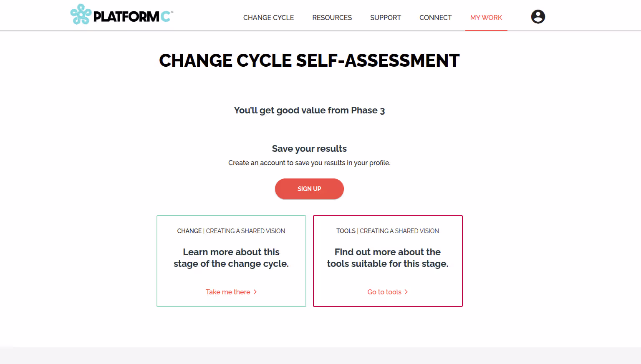Click the flower-shaped Platform C emblem
641x364 pixels.
point(81,14)
